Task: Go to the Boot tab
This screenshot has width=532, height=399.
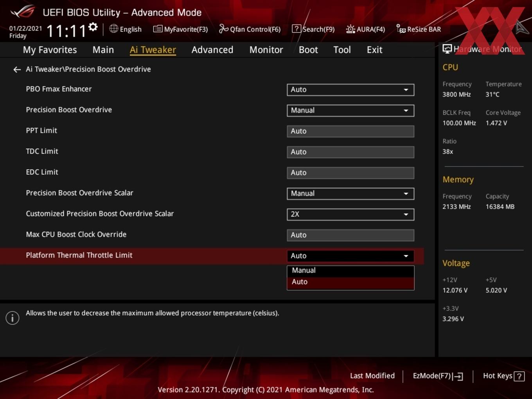Action: [308, 50]
